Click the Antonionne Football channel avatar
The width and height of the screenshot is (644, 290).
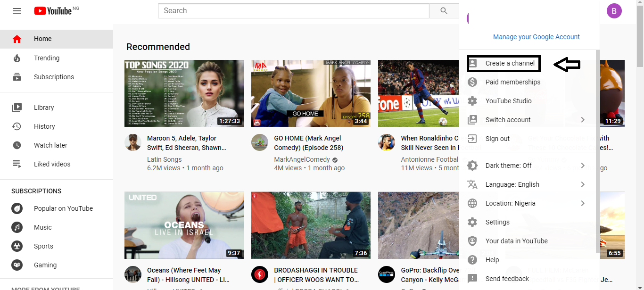[387, 142]
